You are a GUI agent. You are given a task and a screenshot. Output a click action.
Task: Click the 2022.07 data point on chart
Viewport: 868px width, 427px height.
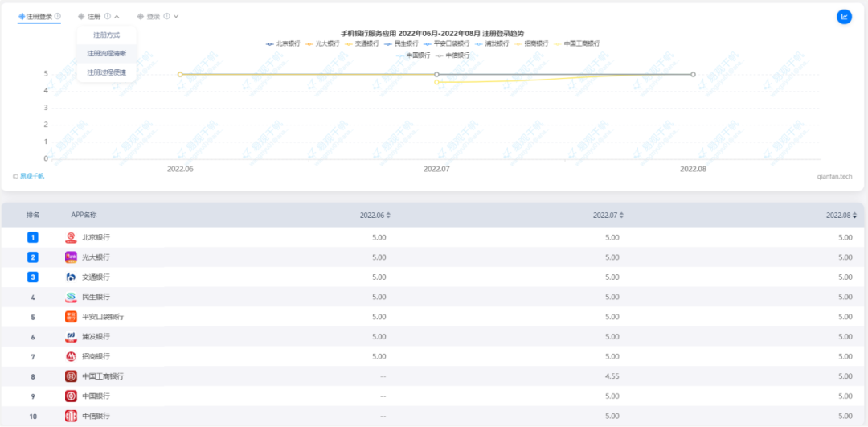point(436,74)
